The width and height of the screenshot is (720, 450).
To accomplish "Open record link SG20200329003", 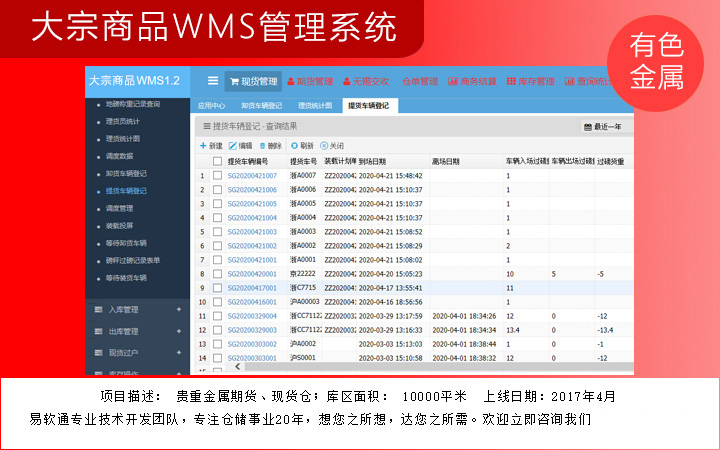I will [x=252, y=330].
